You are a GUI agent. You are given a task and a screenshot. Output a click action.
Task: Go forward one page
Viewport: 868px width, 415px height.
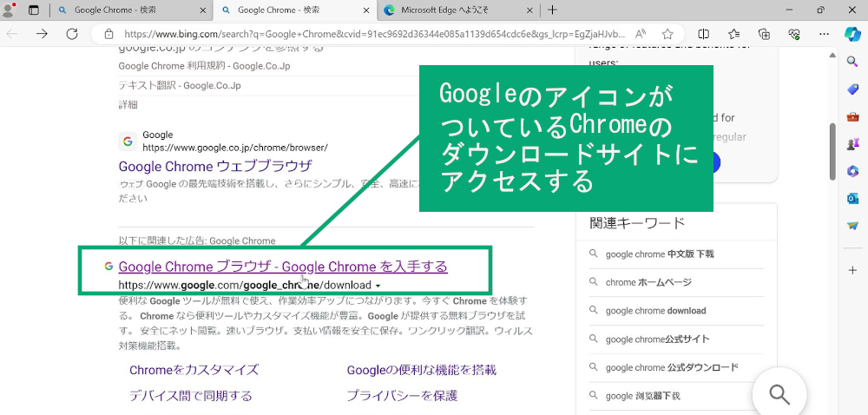42,34
